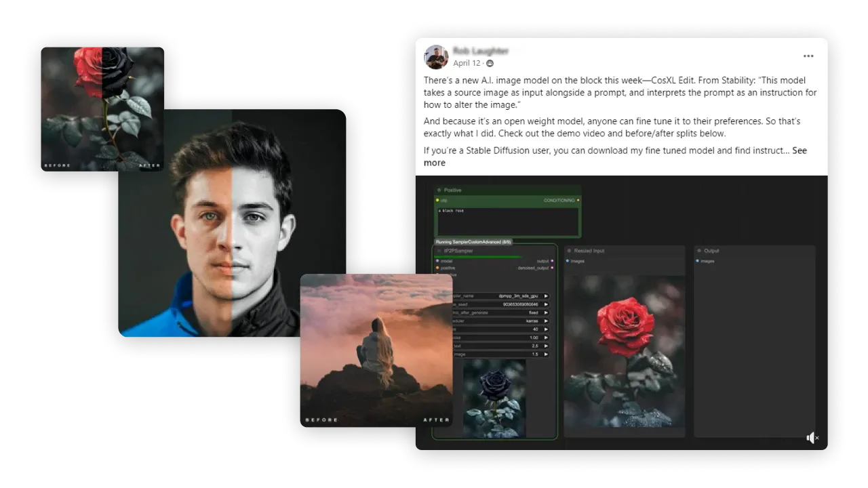Viewport: 868px width, 488px height.
Task: Increase the steps value of 40
Action: point(546,329)
